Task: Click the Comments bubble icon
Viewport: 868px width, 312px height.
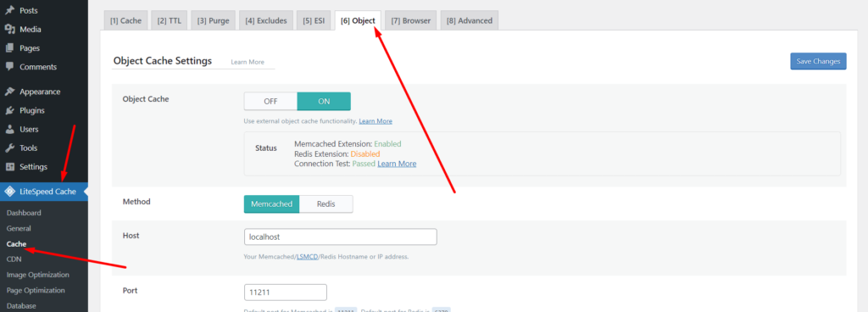Action: click(9, 67)
